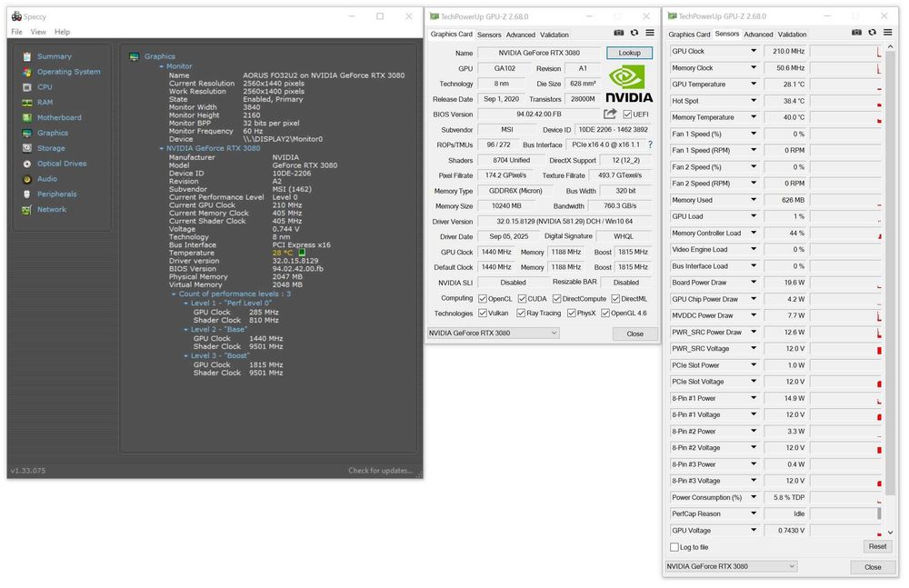
Task: Take screenshot with camera icon in GPU-Z Graphics Card window
Action: pyautogui.click(x=618, y=33)
